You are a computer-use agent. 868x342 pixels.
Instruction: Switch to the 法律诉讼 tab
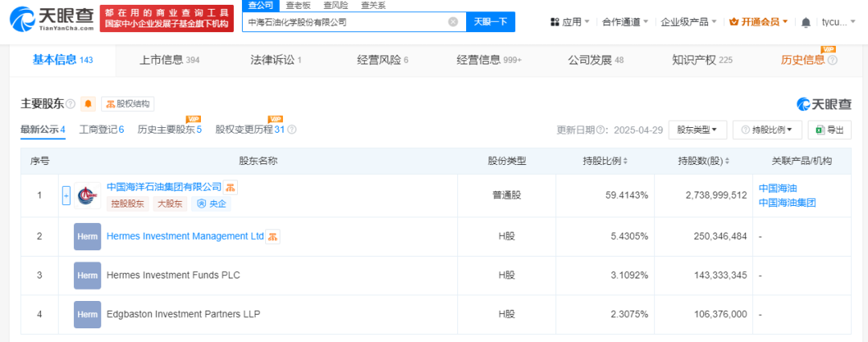(276, 60)
